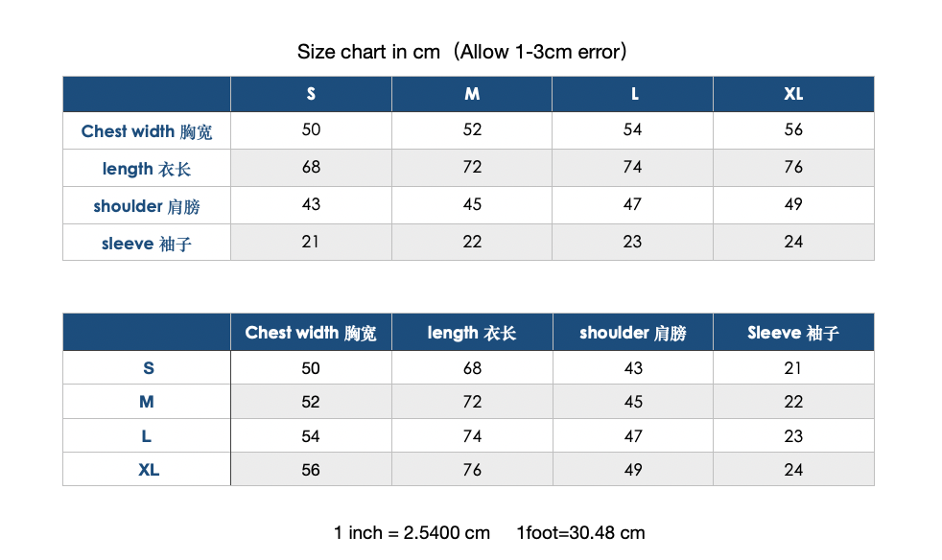Click the L row label in bottom table
Screen dimensions: 942x560
(x=147, y=435)
